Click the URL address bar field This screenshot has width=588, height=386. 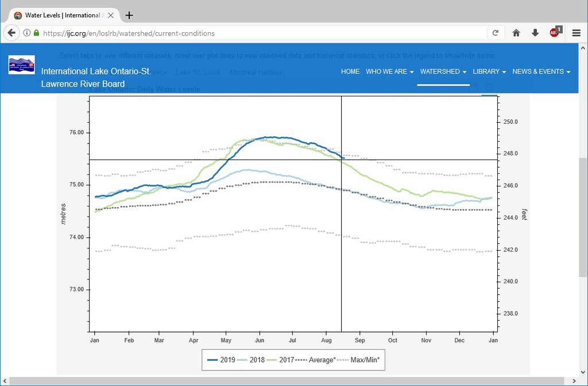pos(258,33)
